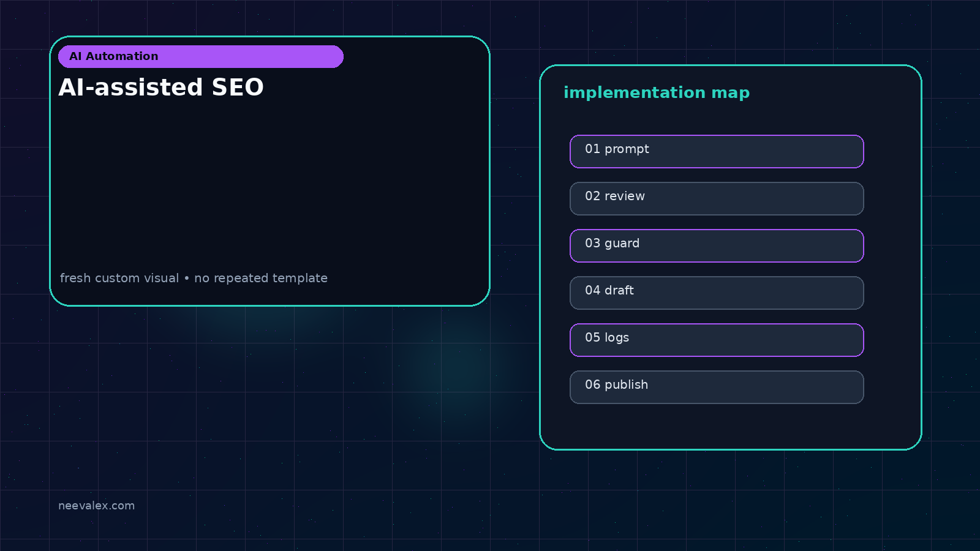Viewport: 980px width, 551px height.
Task: Select step 01 prompt
Action: pyautogui.click(x=717, y=151)
